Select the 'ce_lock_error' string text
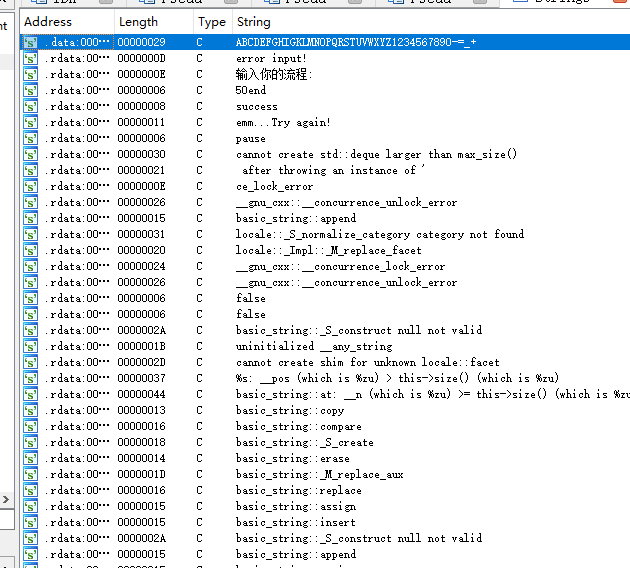This screenshot has width=630, height=568. click(x=274, y=186)
